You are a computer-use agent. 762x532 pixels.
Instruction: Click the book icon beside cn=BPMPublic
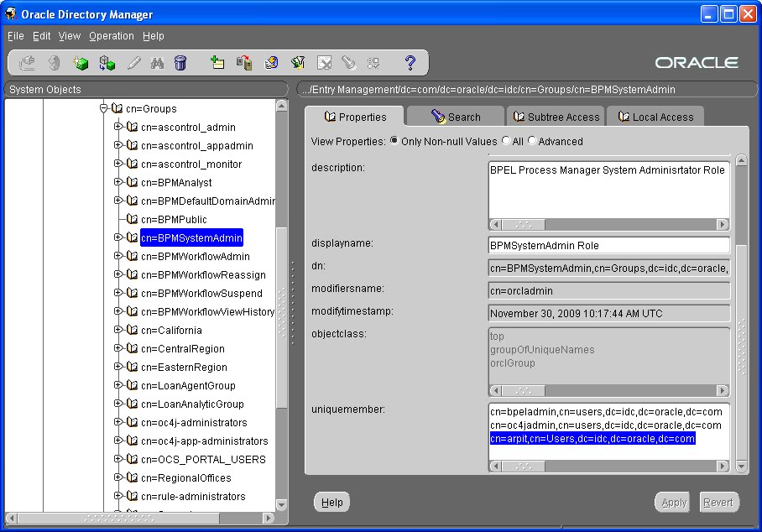pyautogui.click(x=133, y=219)
